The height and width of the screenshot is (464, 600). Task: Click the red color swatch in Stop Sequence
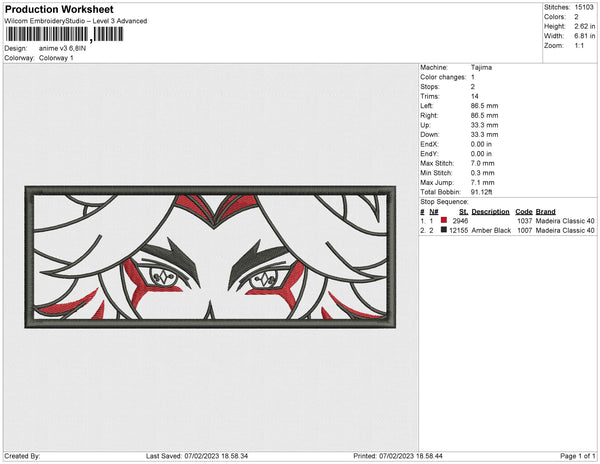(443, 220)
